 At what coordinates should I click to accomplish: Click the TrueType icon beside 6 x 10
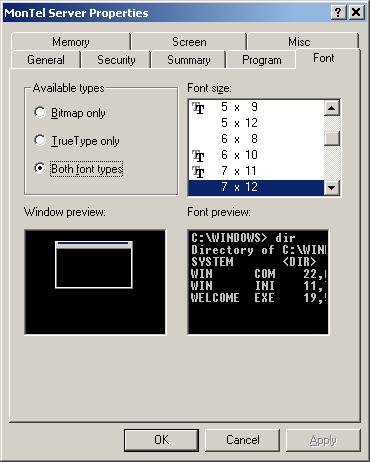[x=198, y=156]
